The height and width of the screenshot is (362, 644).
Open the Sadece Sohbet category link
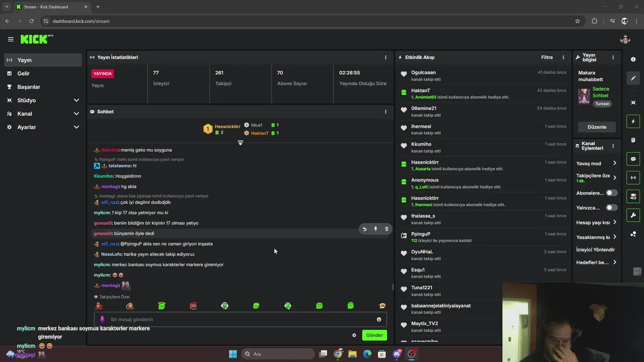tap(601, 93)
